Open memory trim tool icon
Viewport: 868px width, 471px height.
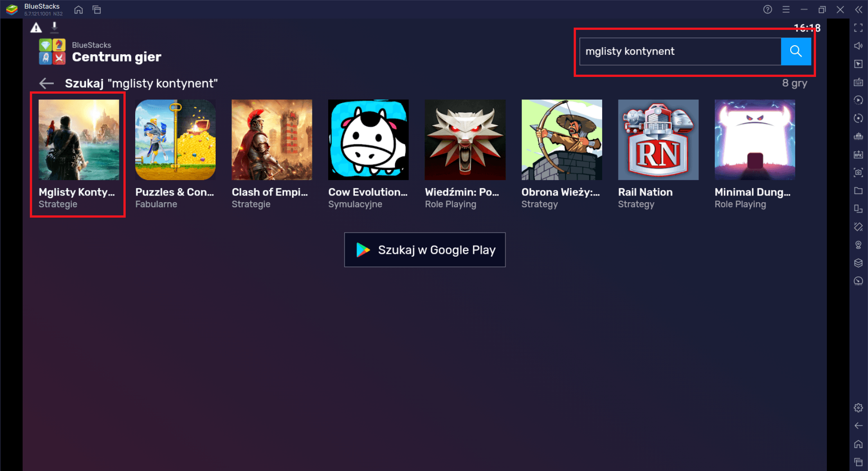(x=858, y=136)
